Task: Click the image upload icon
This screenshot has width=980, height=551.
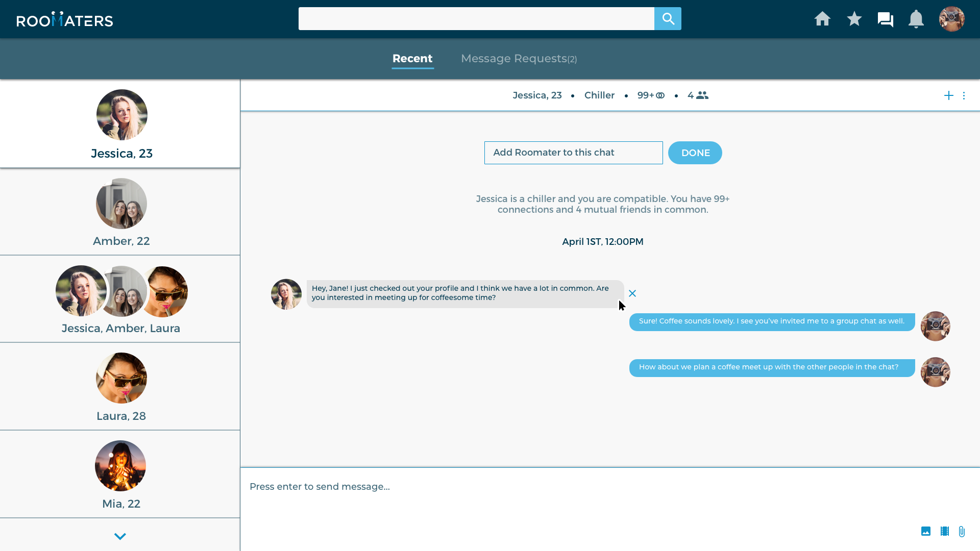Action: [x=926, y=531]
